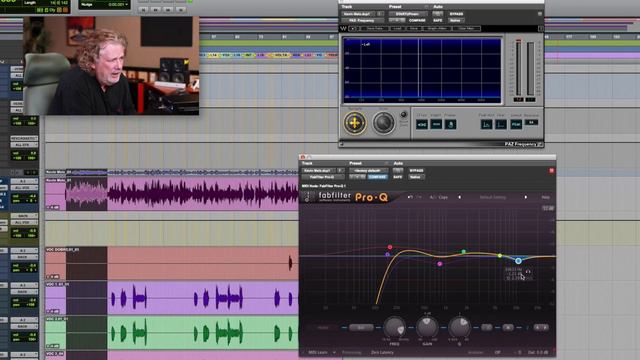Viewport: 640px width, 360px height.
Task: Click the FREQ knob in Pro-Q
Action: click(395, 327)
